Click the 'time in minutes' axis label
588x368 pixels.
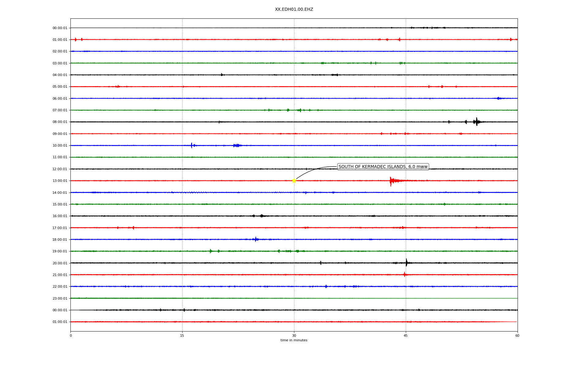(294, 340)
